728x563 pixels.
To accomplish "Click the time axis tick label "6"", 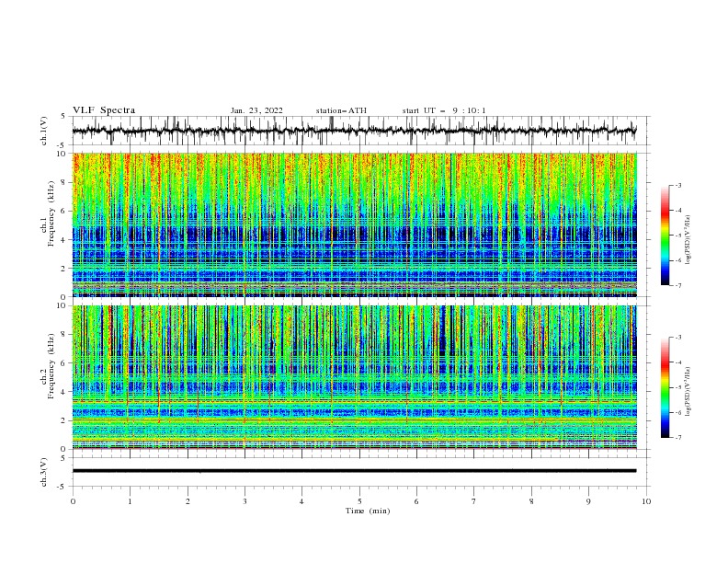I will coord(416,501).
